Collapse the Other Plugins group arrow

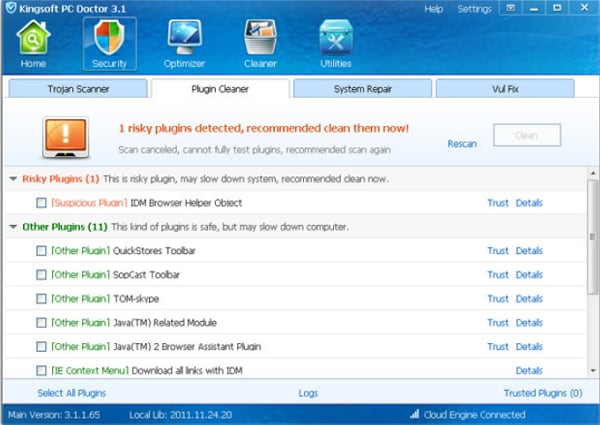[13, 227]
